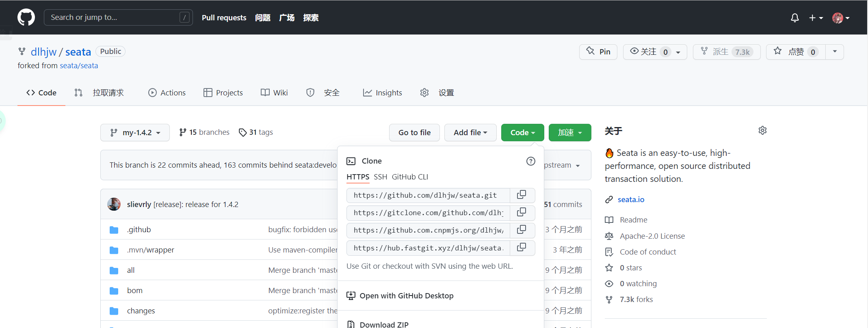This screenshot has width=868, height=328.
Task: Open the .mvn/wrapper folder
Action: 150,250
